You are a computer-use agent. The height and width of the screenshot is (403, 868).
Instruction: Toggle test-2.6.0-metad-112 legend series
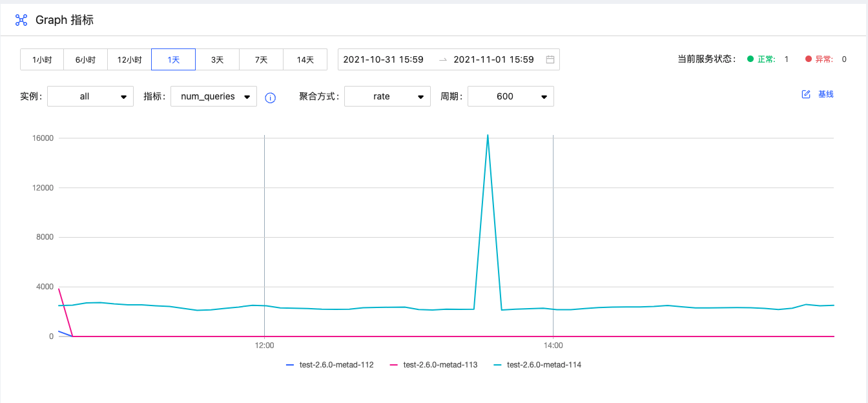click(x=329, y=365)
